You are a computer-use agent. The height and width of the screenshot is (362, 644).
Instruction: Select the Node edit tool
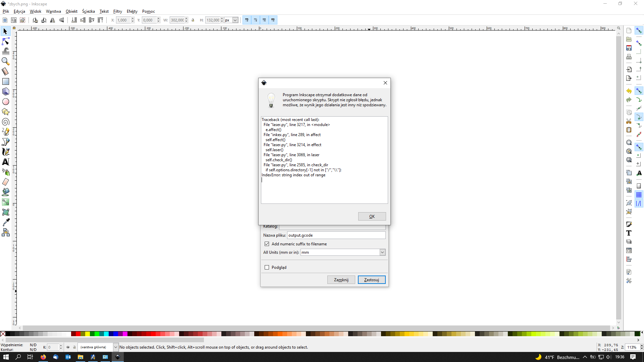pos(5,41)
